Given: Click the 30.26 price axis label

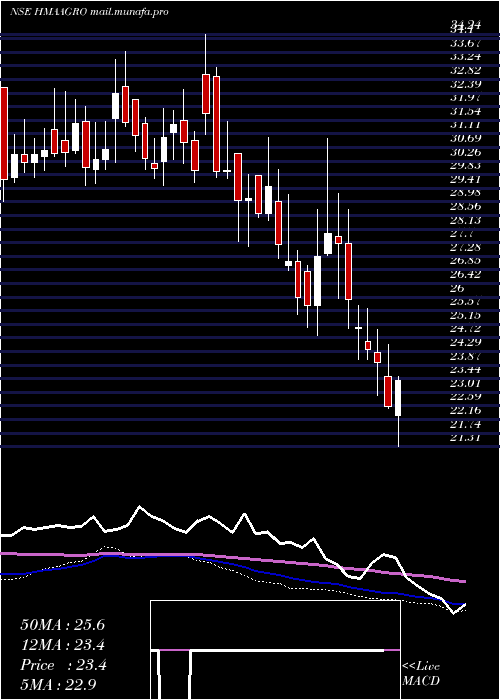Looking at the screenshot, I should click(x=465, y=152).
